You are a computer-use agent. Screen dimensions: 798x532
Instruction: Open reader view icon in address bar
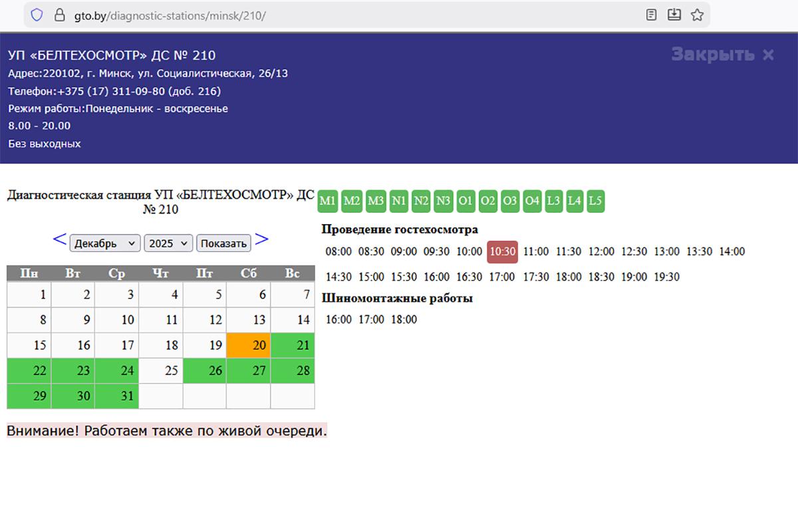652,15
